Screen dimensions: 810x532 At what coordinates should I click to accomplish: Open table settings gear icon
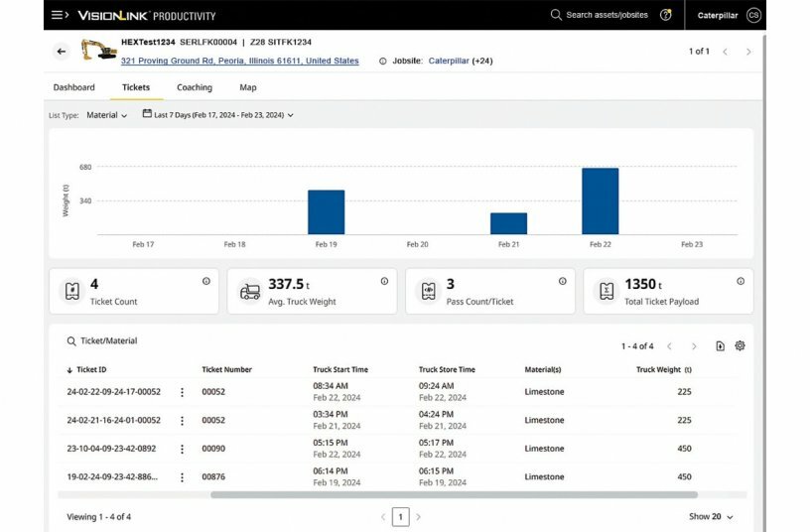740,346
